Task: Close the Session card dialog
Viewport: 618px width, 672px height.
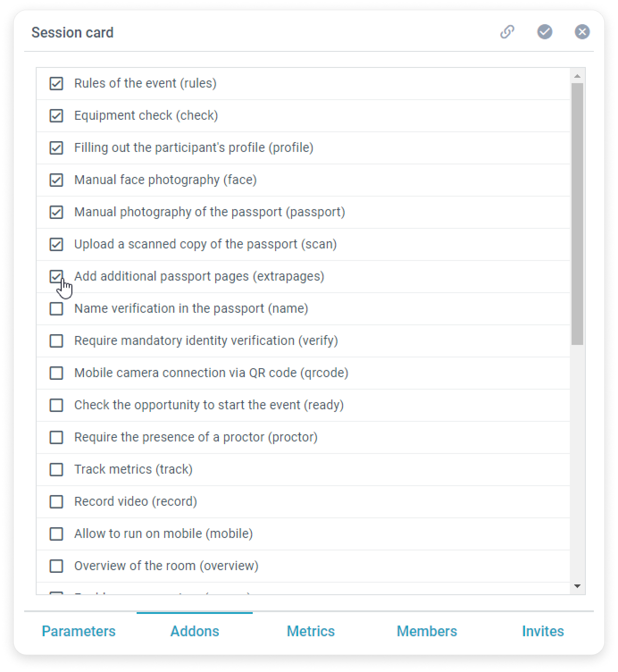Action: pyautogui.click(x=582, y=32)
